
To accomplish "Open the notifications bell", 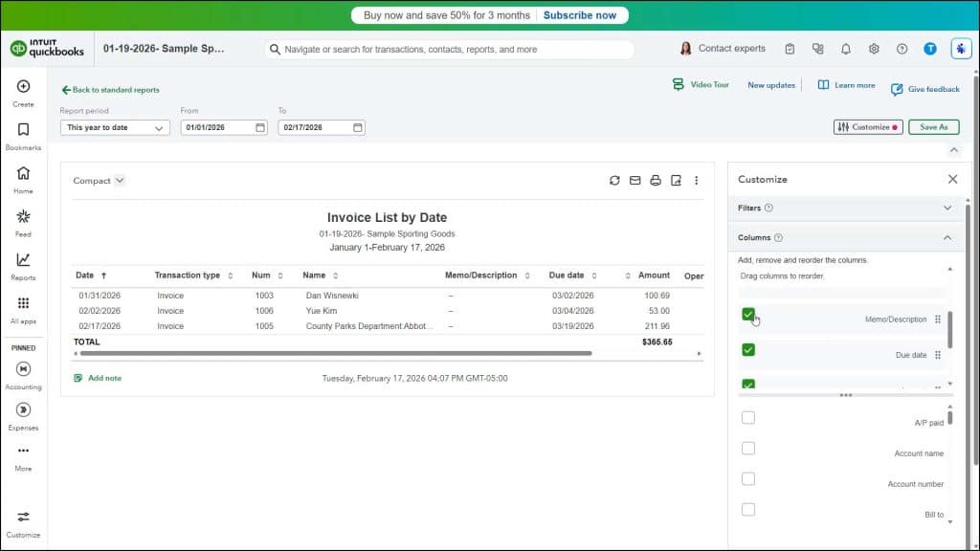I will tap(845, 48).
